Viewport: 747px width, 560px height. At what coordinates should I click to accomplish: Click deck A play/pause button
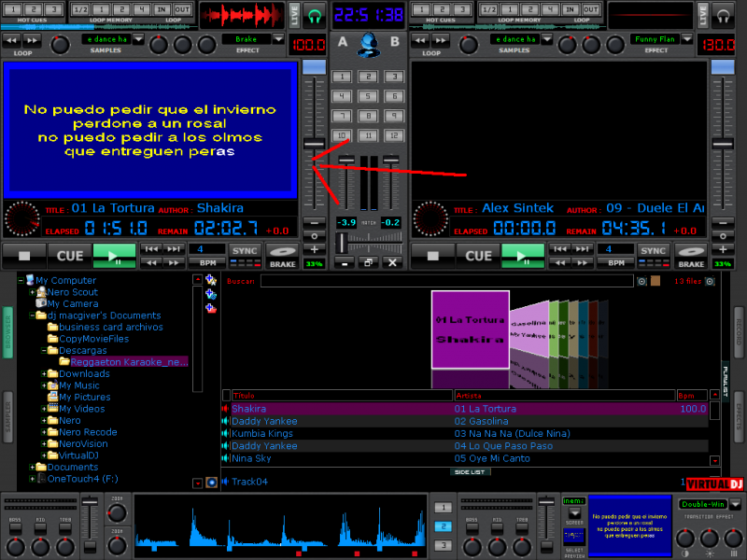coord(114,256)
